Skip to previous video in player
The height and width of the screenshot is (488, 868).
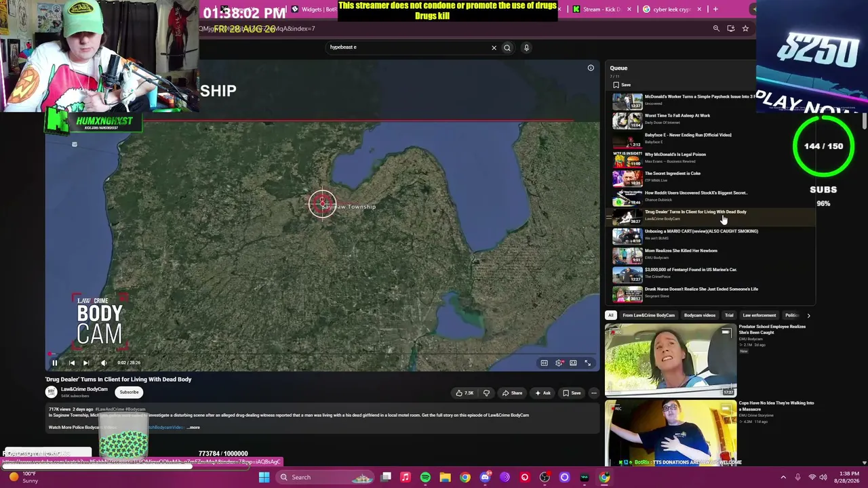pyautogui.click(x=72, y=363)
